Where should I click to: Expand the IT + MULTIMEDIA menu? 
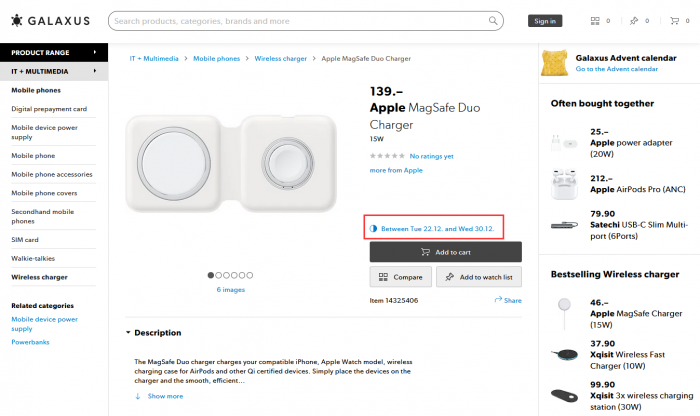pos(54,72)
